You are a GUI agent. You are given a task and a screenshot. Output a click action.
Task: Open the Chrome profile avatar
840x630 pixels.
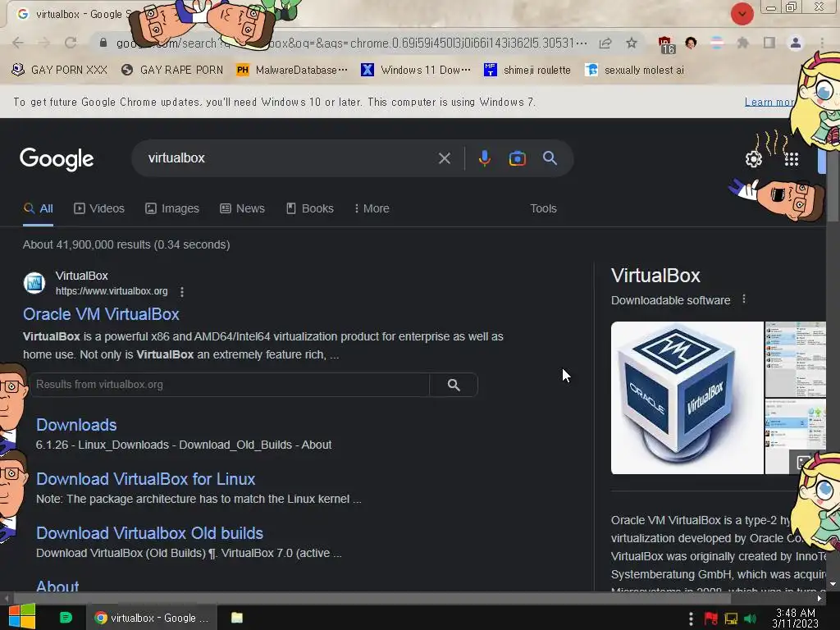796,43
